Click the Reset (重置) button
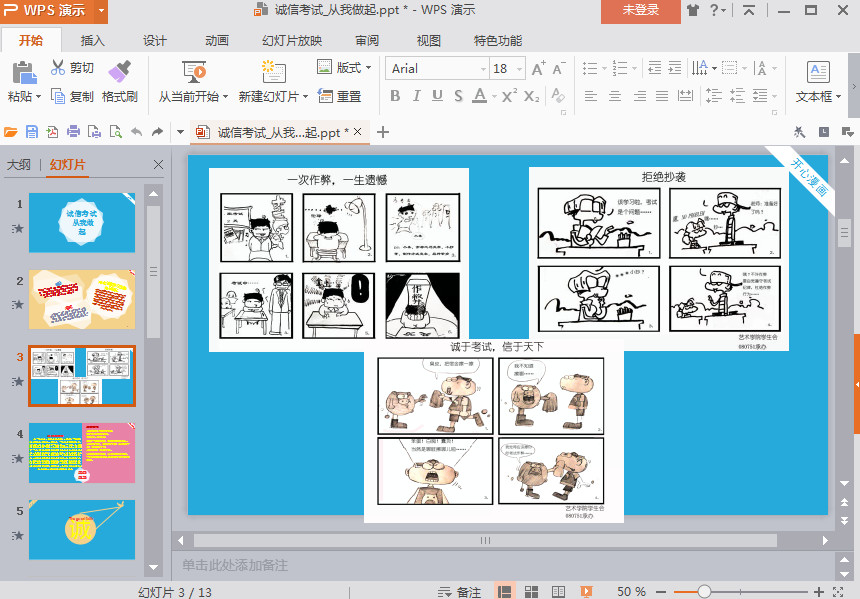The height and width of the screenshot is (599, 860). [340, 97]
